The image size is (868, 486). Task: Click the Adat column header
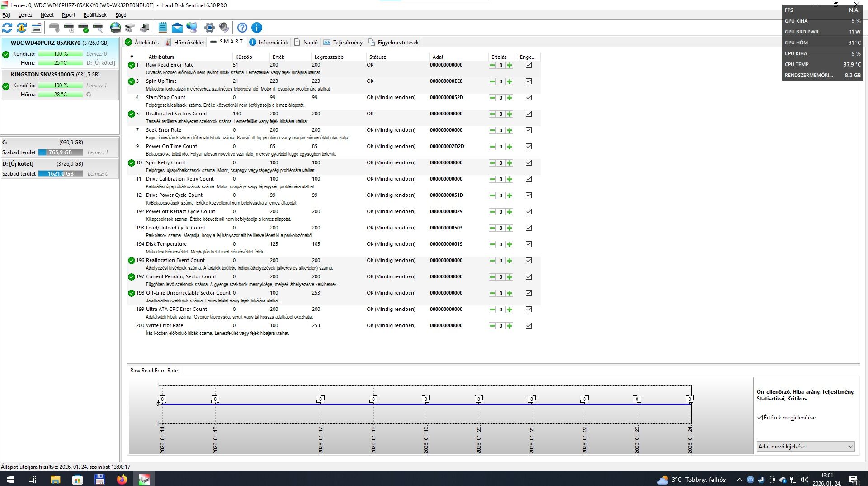459,57
